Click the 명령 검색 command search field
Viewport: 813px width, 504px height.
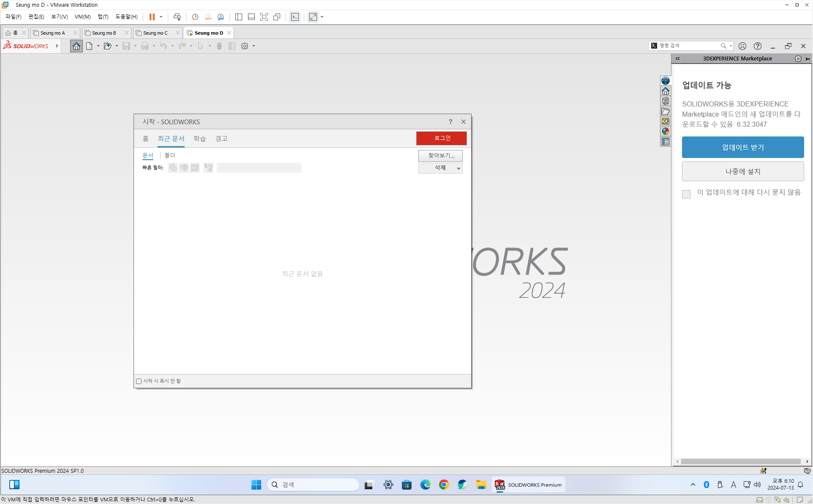pyautogui.click(x=689, y=46)
